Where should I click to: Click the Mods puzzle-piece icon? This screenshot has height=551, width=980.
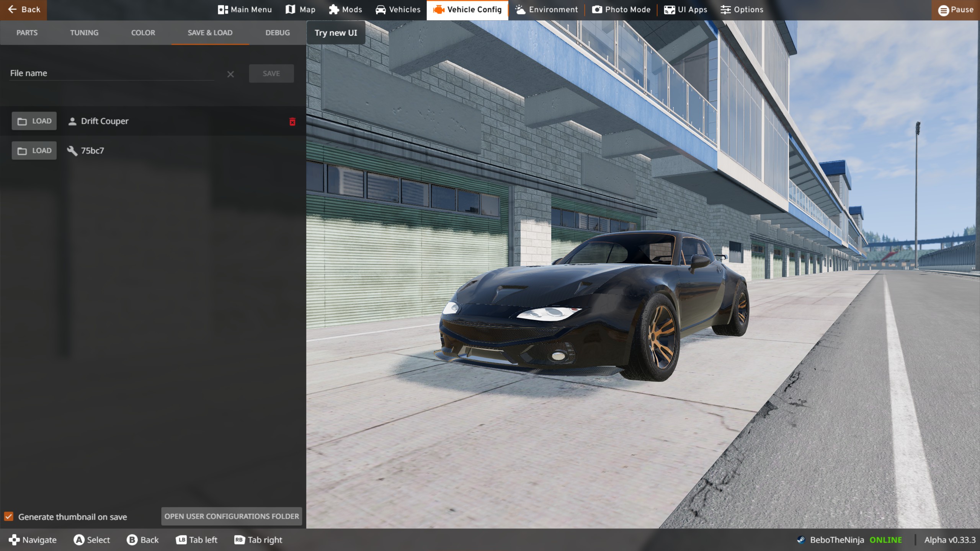334,10
